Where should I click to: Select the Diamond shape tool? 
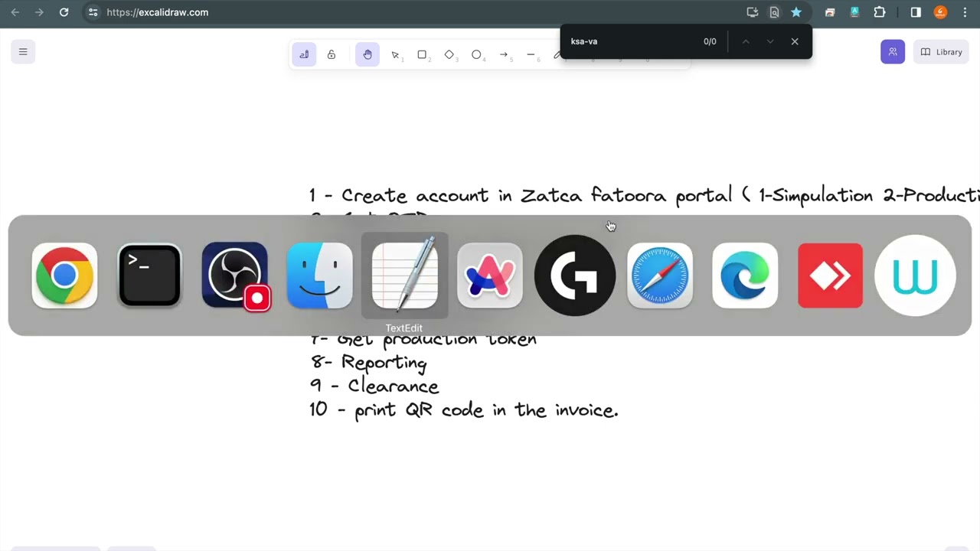pos(449,54)
